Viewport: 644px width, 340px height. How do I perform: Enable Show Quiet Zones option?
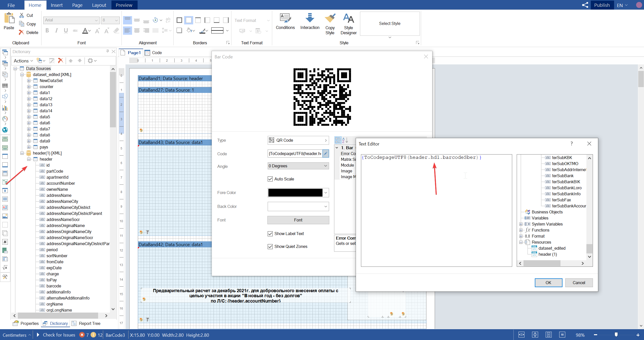[x=270, y=246]
